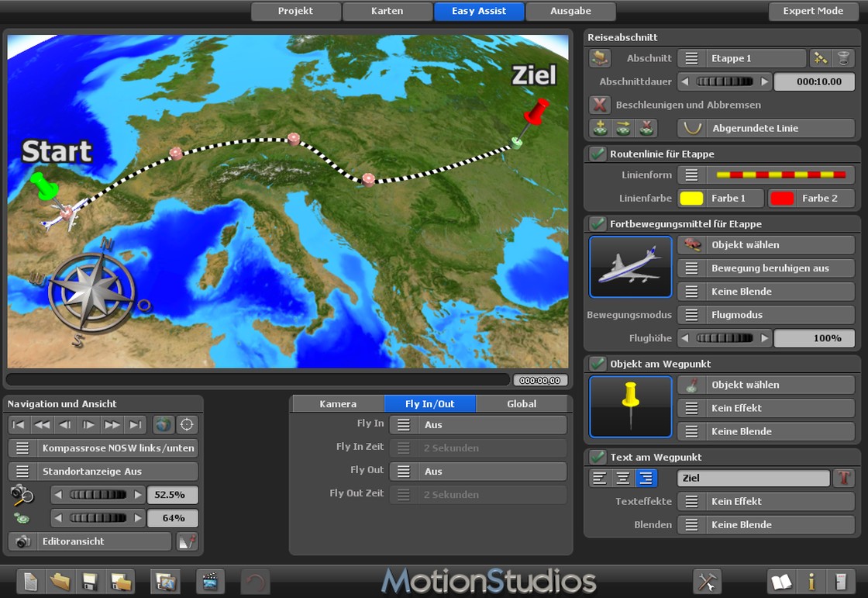Click the crosshair target icon

point(187,424)
